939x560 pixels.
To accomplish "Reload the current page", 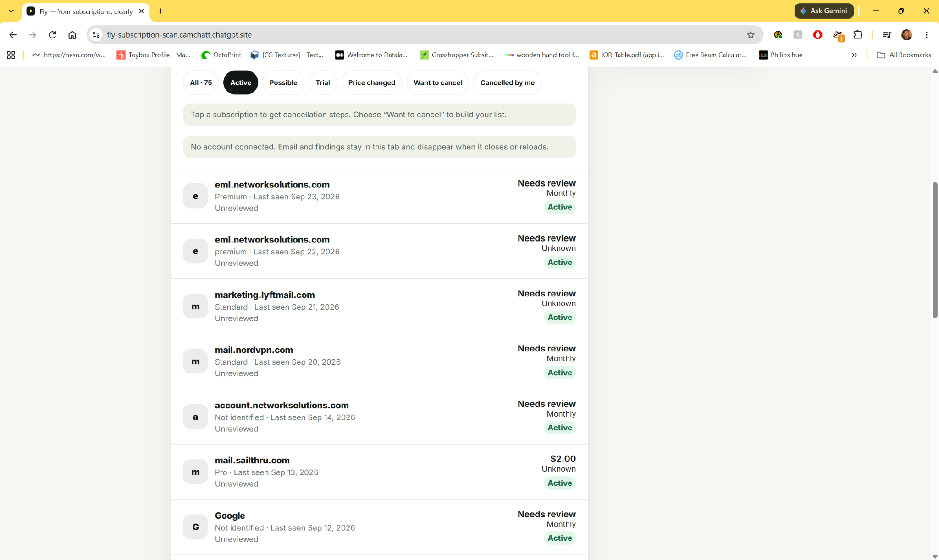I will click(x=52, y=35).
